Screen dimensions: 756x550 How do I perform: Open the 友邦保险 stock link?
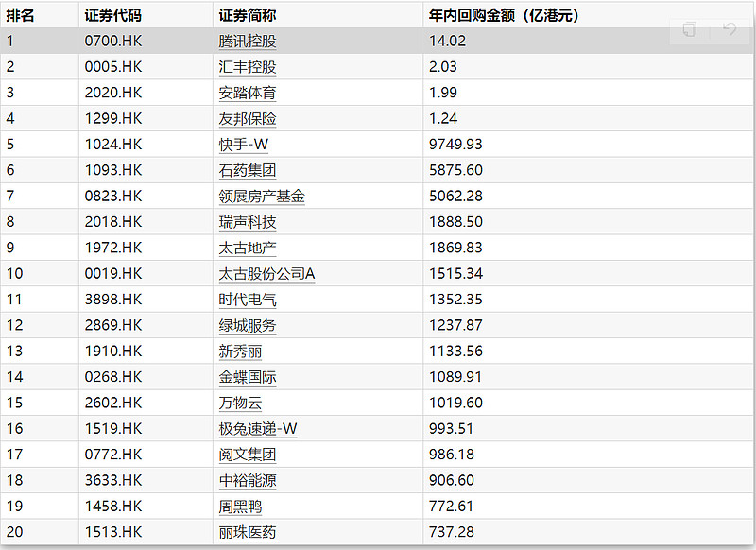[248, 118]
